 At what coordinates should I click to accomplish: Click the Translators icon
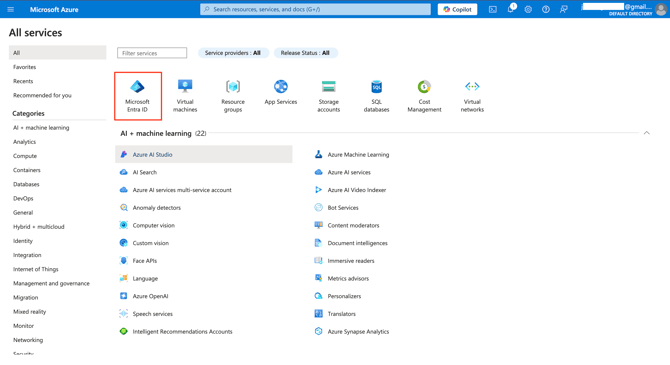[318, 314]
